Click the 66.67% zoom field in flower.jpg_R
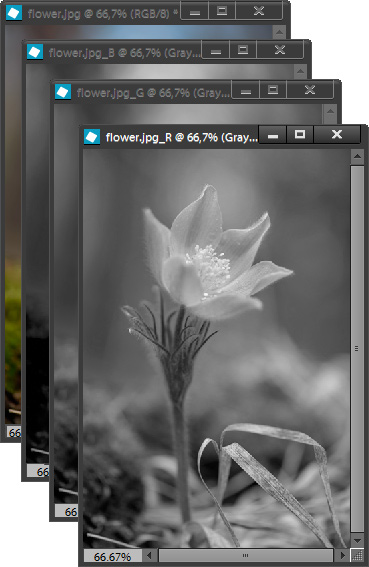 (x=113, y=556)
